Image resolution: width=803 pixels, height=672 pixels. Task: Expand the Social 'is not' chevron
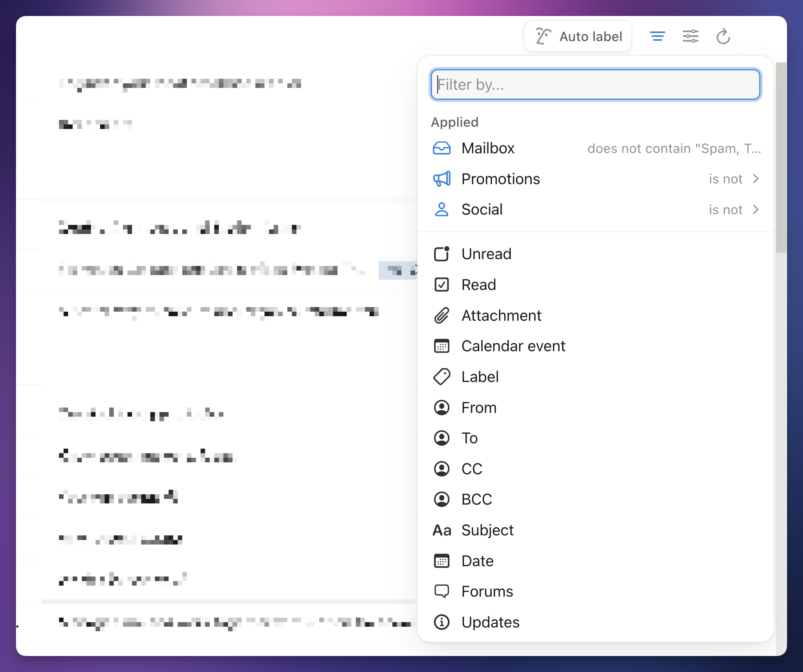(755, 209)
